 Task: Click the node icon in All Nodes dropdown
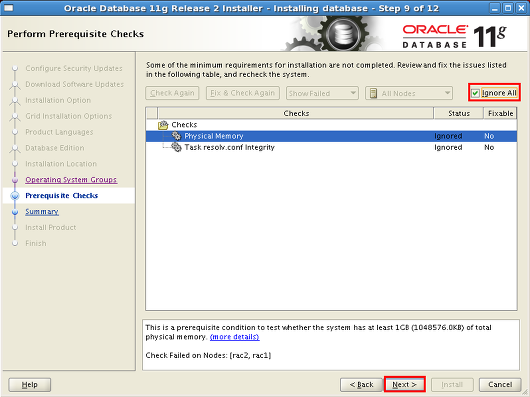[x=373, y=93]
